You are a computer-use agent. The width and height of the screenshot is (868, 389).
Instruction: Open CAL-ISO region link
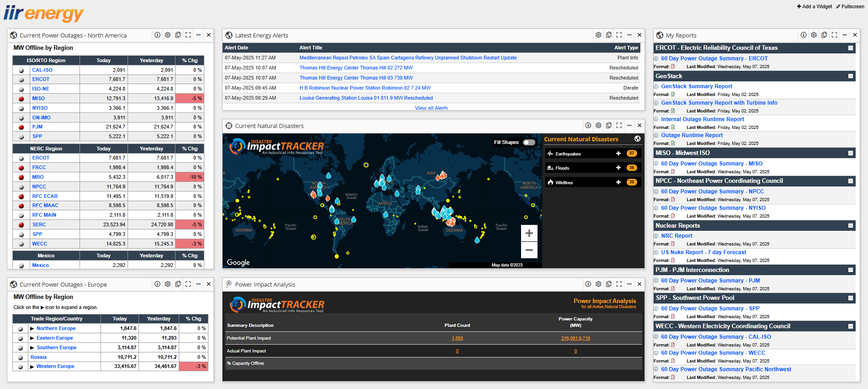pyautogui.click(x=42, y=70)
